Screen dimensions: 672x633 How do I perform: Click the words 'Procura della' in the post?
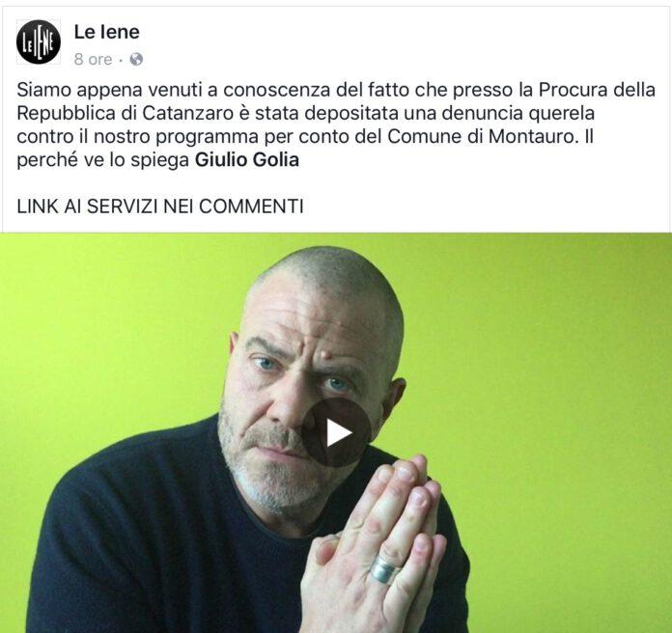pyautogui.click(x=597, y=90)
